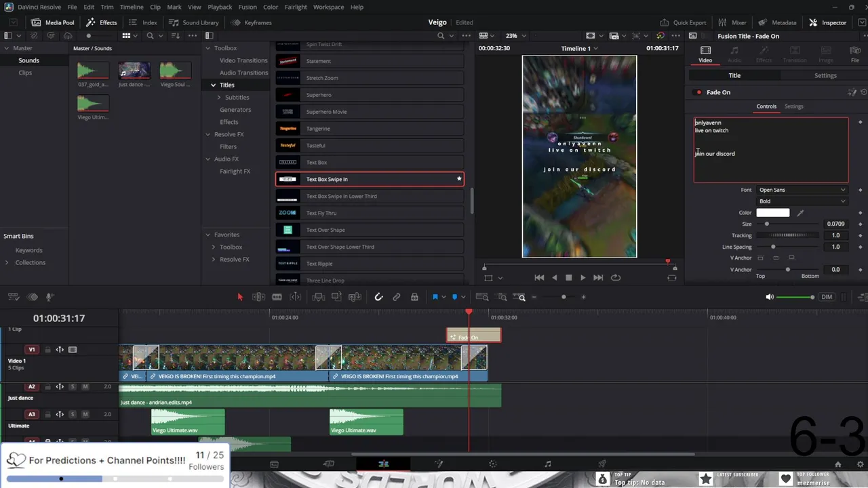Image resolution: width=868 pixels, height=488 pixels.
Task: Adjust the green monitor volume slider
Action: 795,297
